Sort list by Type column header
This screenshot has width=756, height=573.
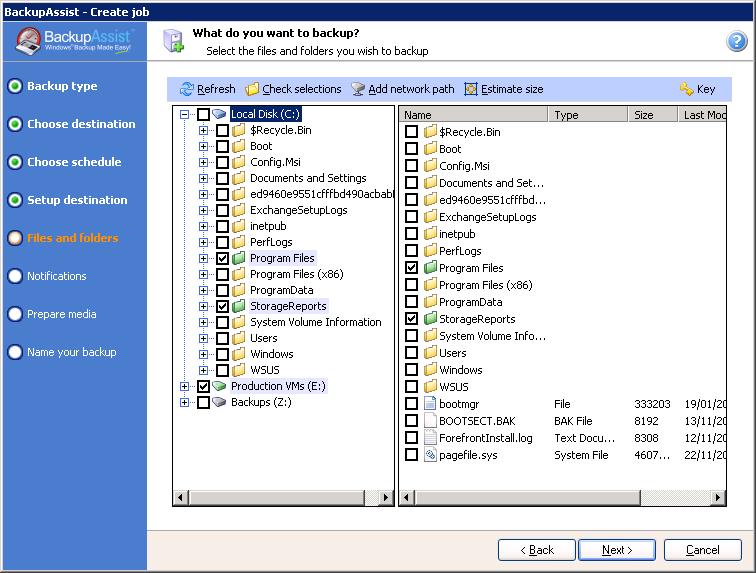[588, 115]
